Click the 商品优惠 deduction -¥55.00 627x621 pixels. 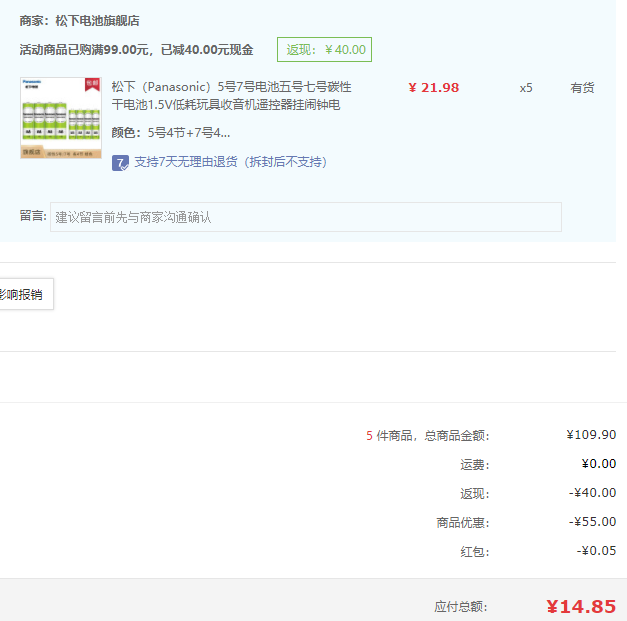coord(592,522)
